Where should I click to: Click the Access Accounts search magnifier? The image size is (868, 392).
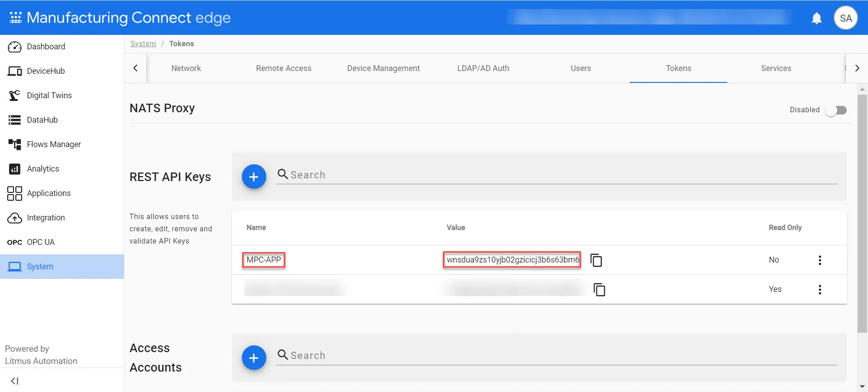(283, 355)
